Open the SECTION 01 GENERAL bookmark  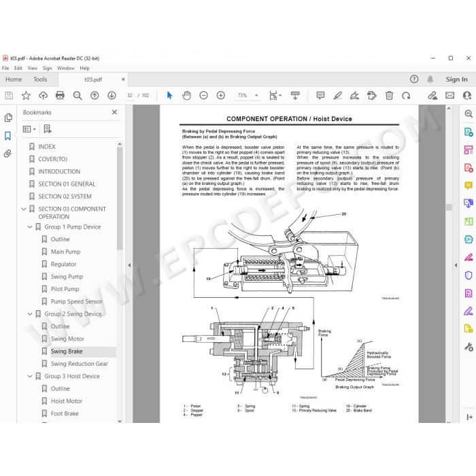click(67, 184)
